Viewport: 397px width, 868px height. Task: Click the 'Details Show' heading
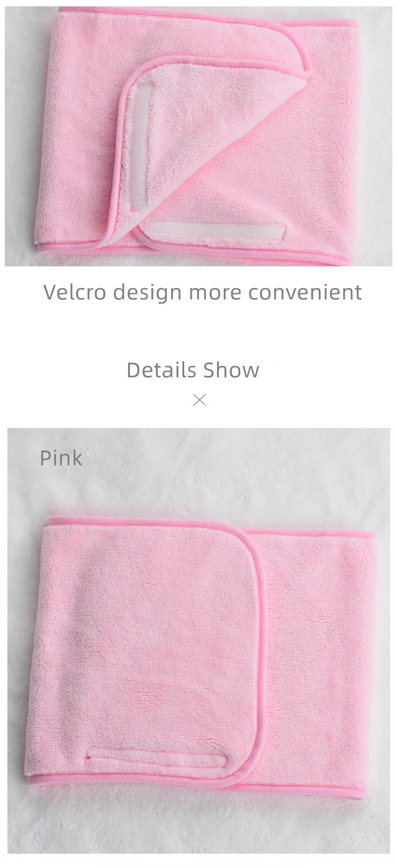pyautogui.click(x=193, y=370)
